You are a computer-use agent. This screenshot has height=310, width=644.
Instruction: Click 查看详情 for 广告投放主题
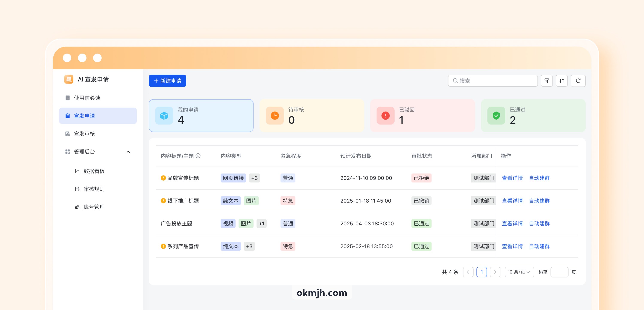512,223
